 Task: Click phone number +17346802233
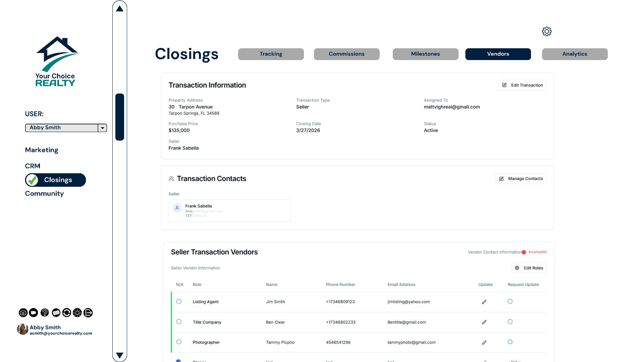tap(341, 322)
